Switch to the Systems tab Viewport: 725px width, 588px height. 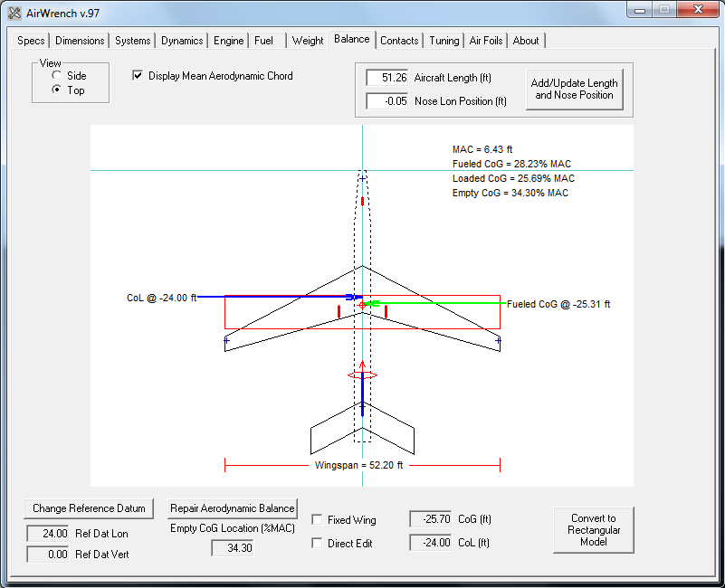[132, 40]
